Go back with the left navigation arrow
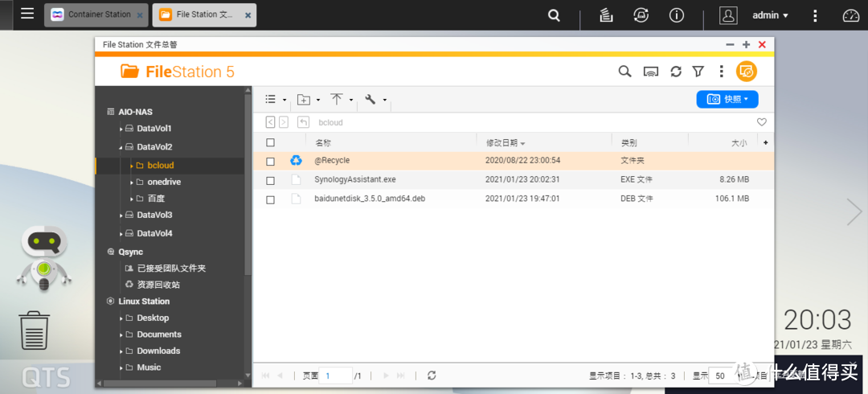Image resolution: width=868 pixels, height=394 pixels. pyautogui.click(x=270, y=122)
